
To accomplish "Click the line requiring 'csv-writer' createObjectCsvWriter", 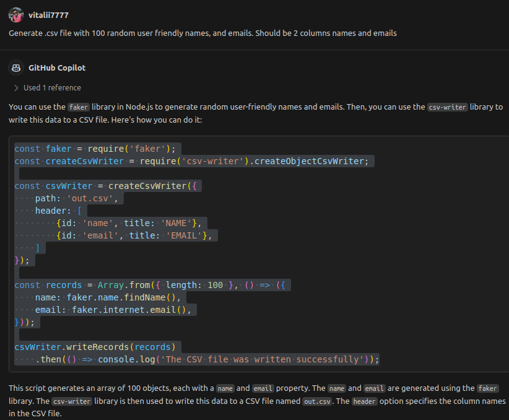I will tap(191, 161).
